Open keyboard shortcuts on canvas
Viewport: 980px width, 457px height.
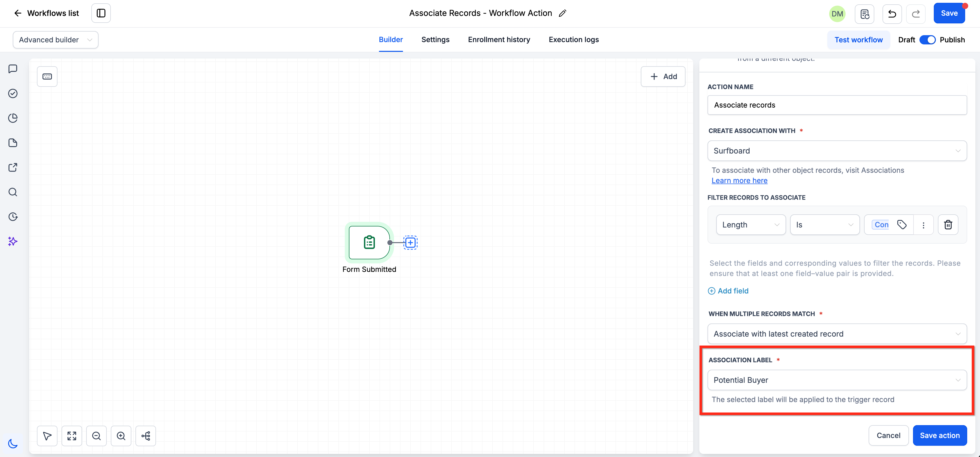47,77
